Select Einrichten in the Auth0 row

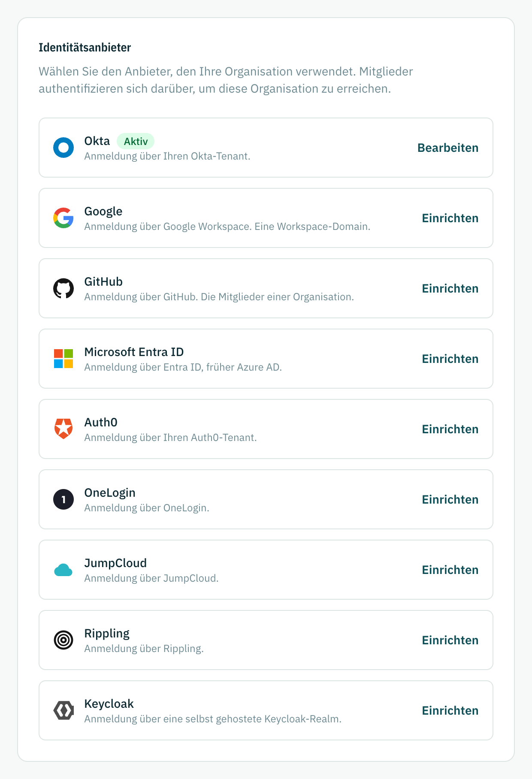pyautogui.click(x=450, y=429)
